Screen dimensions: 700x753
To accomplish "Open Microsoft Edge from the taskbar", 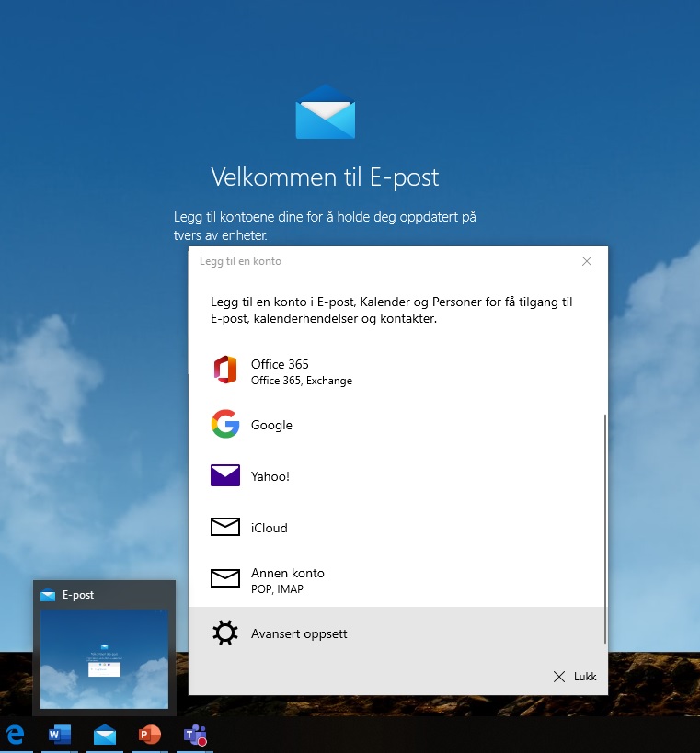I will click(16, 735).
